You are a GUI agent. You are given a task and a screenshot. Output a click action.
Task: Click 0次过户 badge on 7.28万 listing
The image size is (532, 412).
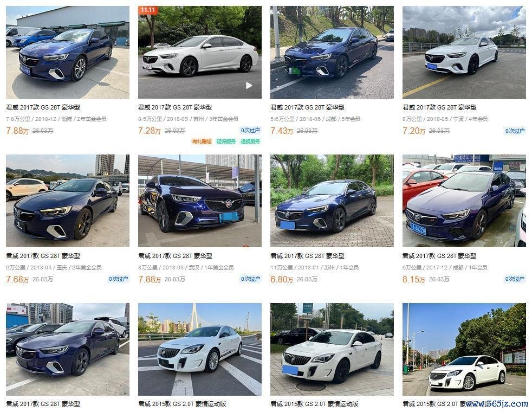coord(250,130)
